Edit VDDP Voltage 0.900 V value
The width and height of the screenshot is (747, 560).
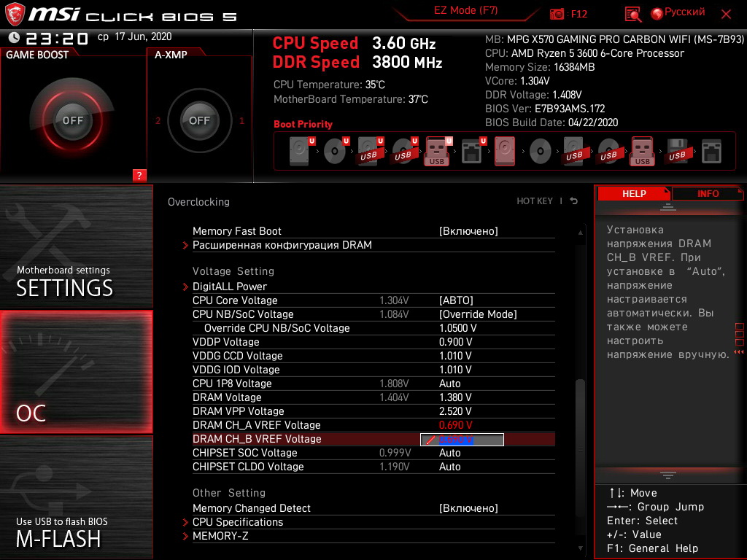(455, 342)
